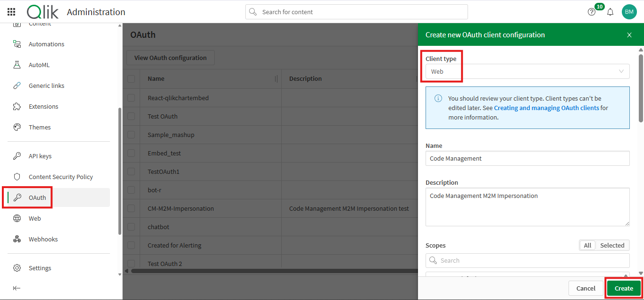The width and height of the screenshot is (644, 300).
Task: Open the Webhooks section
Action: point(59,239)
